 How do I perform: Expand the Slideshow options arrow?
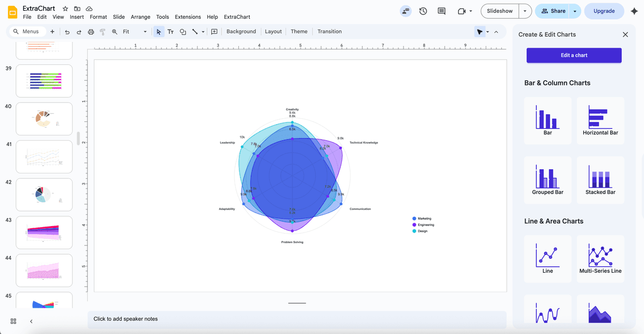pos(525,11)
